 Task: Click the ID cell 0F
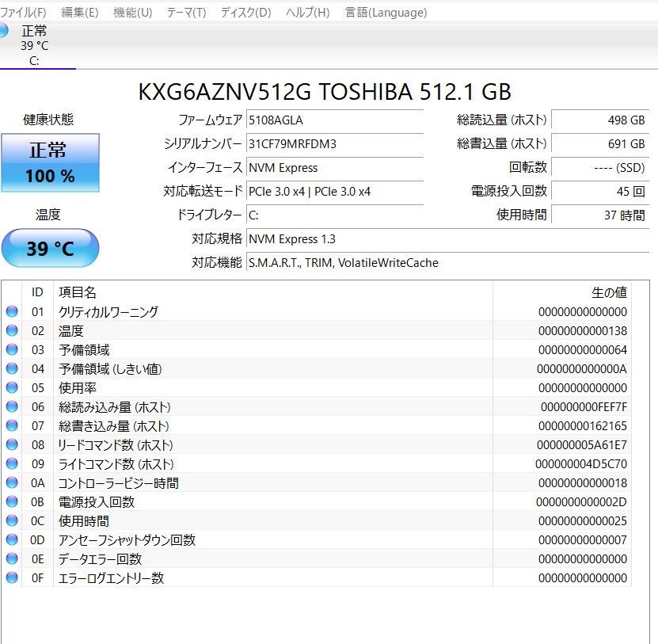pos(37,578)
